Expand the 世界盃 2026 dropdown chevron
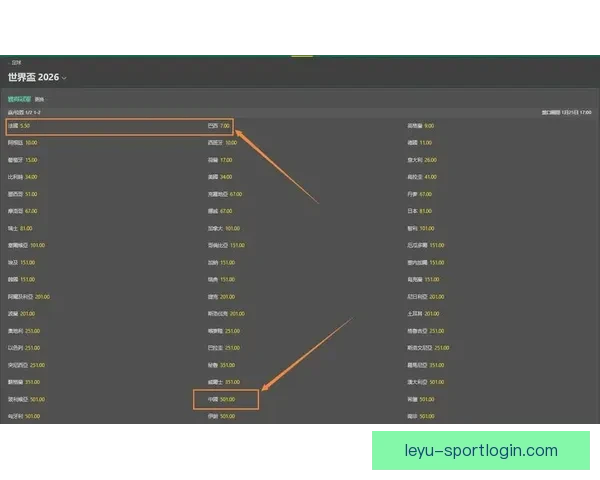Image resolution: width=600 pixels, height=480 pixels. tap(64, 78)
